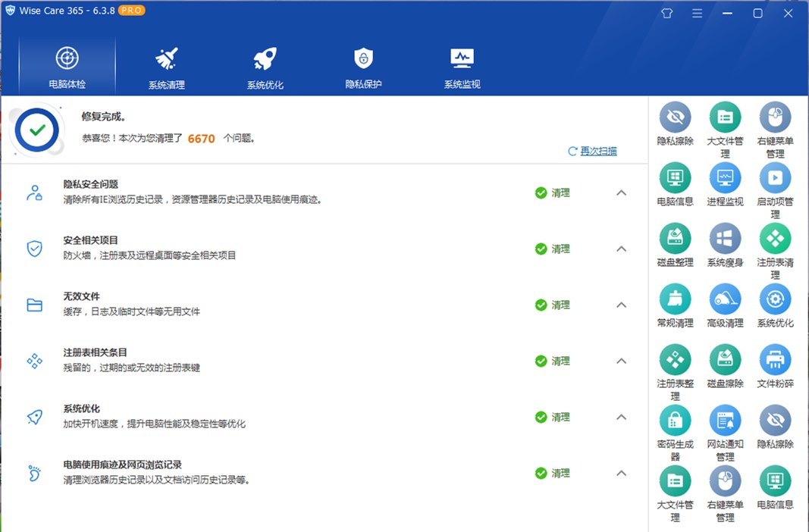Click the 再次扫描 rescan link
The height and width of the screenshot is (532, 809).
tap(592, 151)
